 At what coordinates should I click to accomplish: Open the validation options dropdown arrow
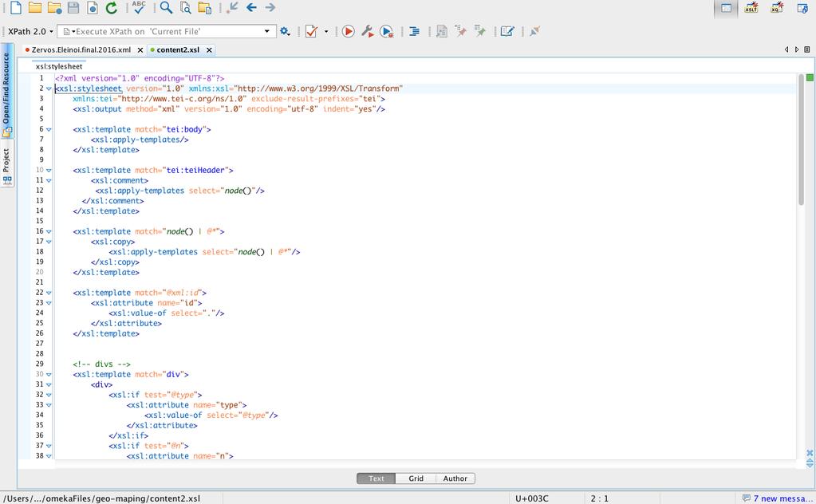326,31
